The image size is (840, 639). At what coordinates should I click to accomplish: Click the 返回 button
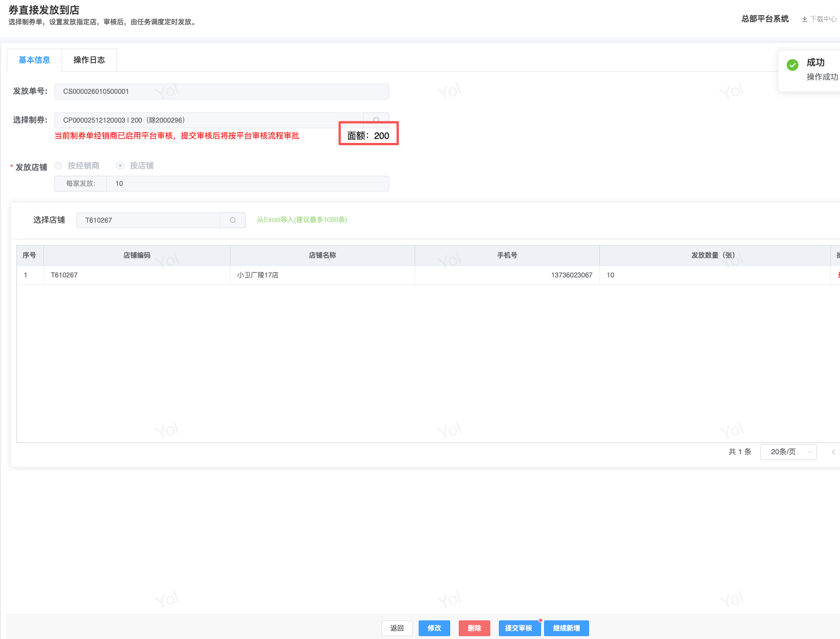397,628
